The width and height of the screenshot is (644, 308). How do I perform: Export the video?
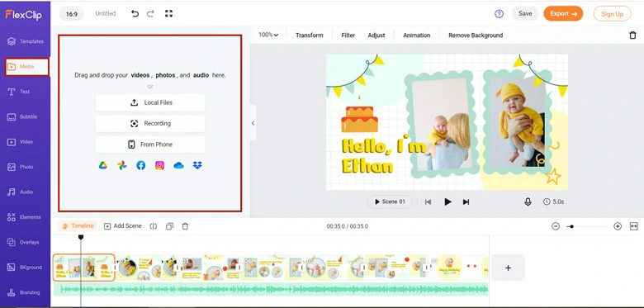click(x=563, y=13)
